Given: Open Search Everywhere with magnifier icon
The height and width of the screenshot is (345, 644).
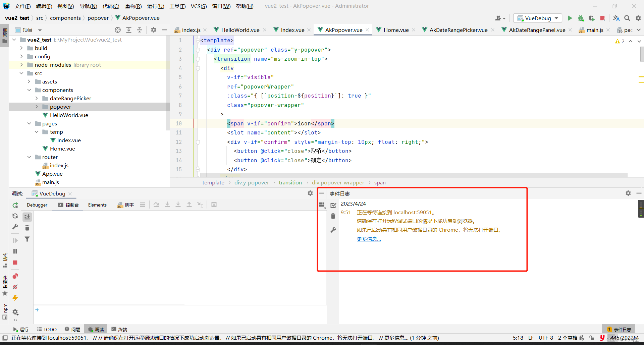Looking at the screenshot, I should [x=627, y=18].
